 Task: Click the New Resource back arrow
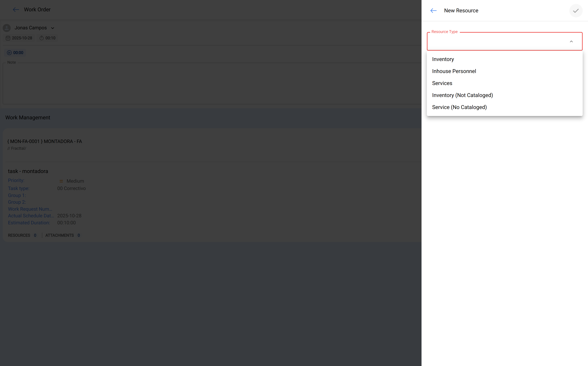coord(433,11)
